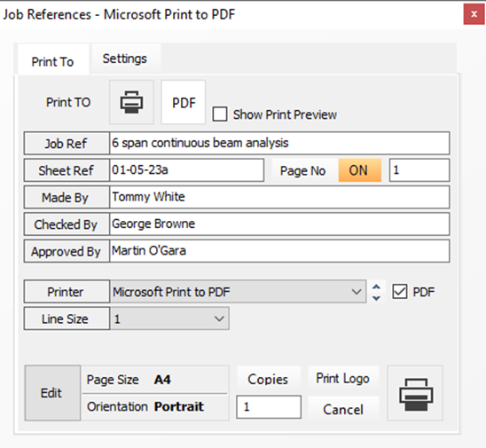486x448 pixels.
Task: Click the Approved By label button
Action: click(67, 251)
